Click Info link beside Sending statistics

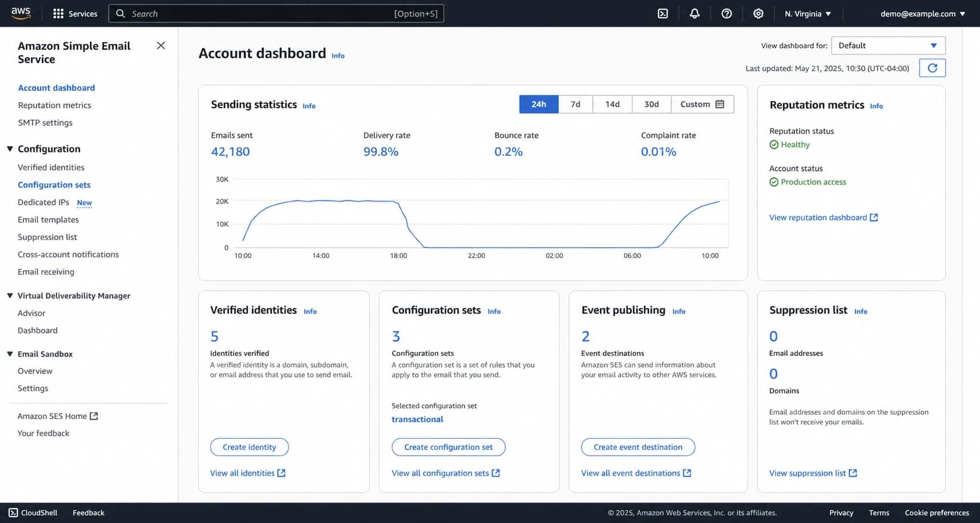[x=309, y=106]
